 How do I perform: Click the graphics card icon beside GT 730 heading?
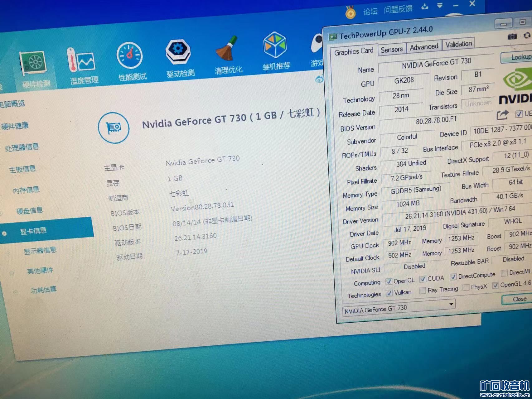click(x=114, y=128)
